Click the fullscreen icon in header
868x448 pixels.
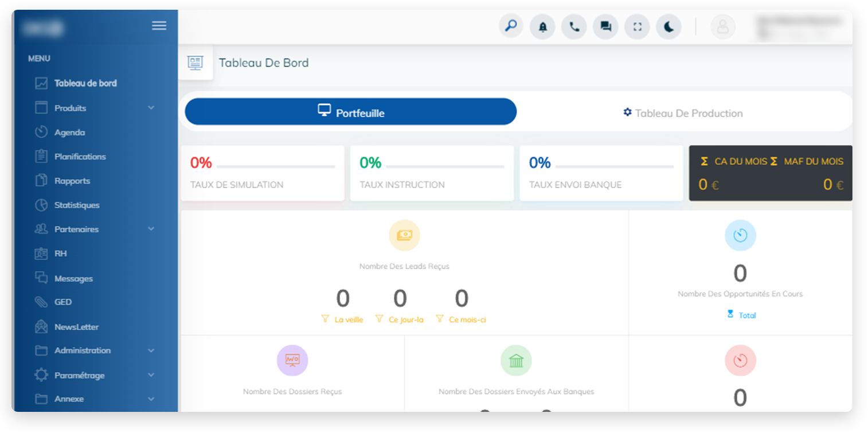pyautogui.click(x=637, y=27)
